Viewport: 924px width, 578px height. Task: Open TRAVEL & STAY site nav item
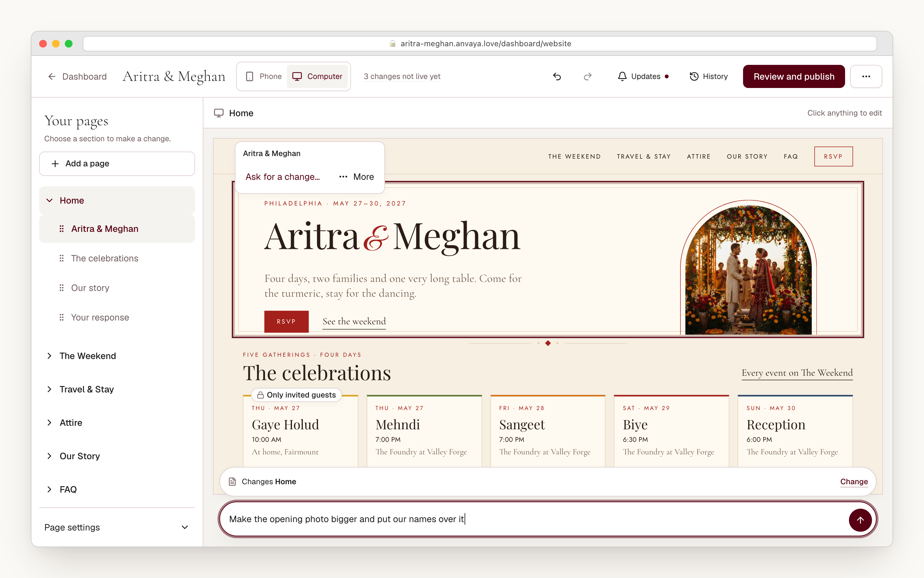[x=644, y=156]
